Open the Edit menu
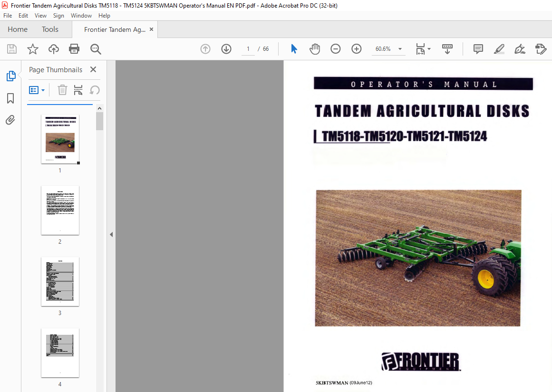The width and height of the screenshot is (552, 392). 23,16
